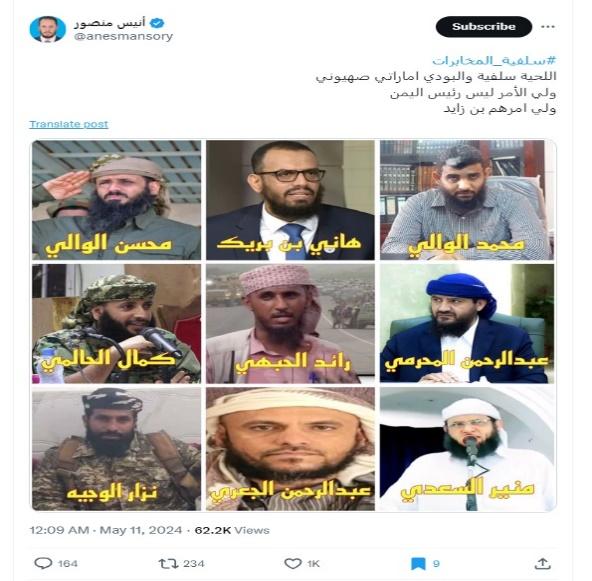592x581 pixels.
Task: Open the three-dot more options menu
Action: pyautogui.click(x=548, y=26)
